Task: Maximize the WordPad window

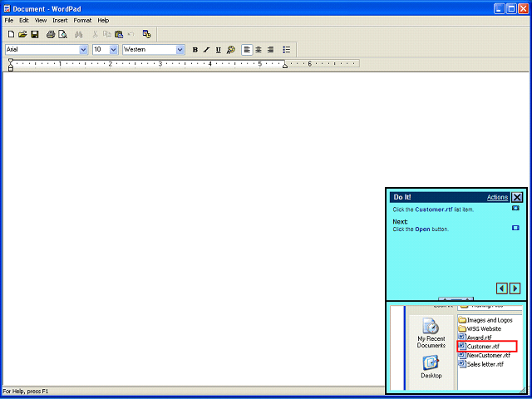Action: (511, 8)
